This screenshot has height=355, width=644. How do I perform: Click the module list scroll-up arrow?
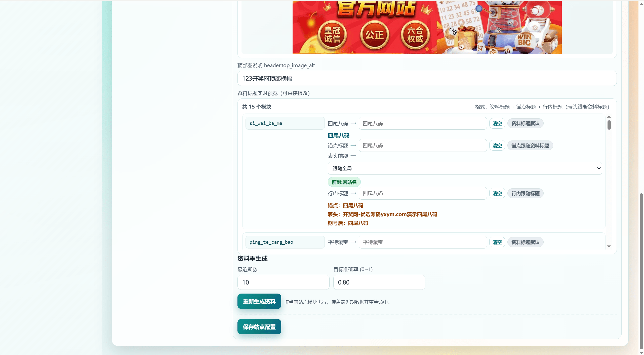point(609,117)
